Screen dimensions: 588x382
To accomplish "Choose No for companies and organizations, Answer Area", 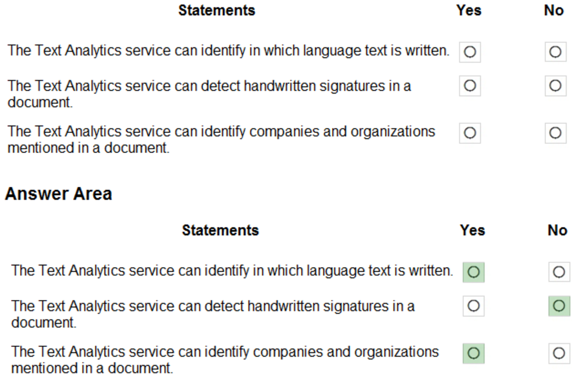I will 558,352.
